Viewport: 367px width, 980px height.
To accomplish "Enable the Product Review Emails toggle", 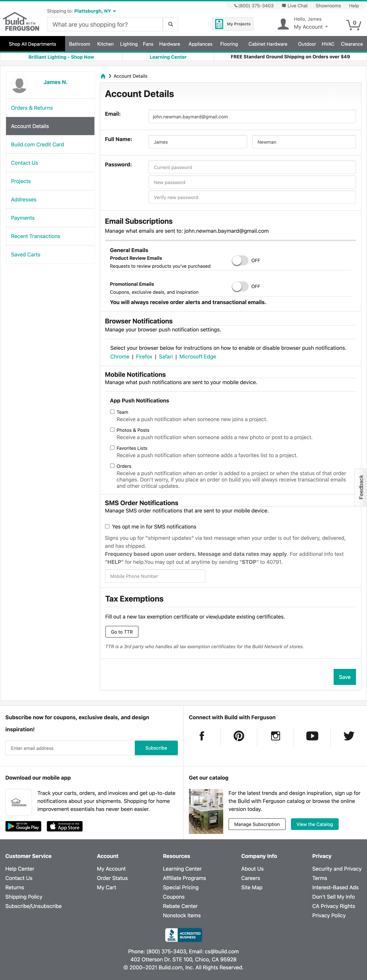I will click(240, 260).
